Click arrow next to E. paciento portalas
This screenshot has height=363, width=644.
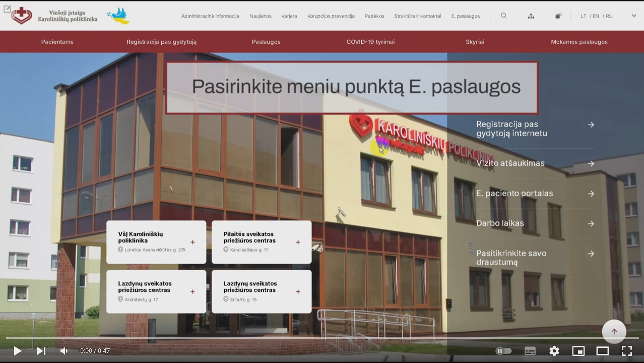click(591, 194)
